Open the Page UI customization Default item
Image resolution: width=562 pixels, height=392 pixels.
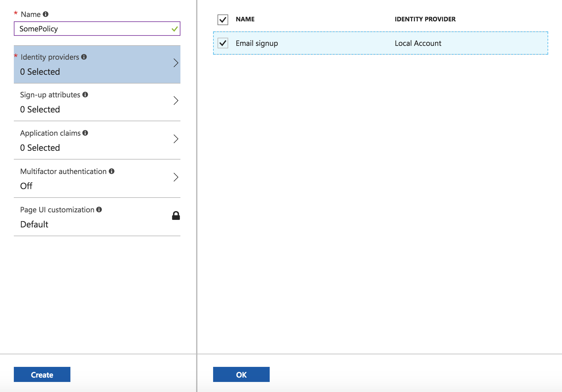coord(97,217)
